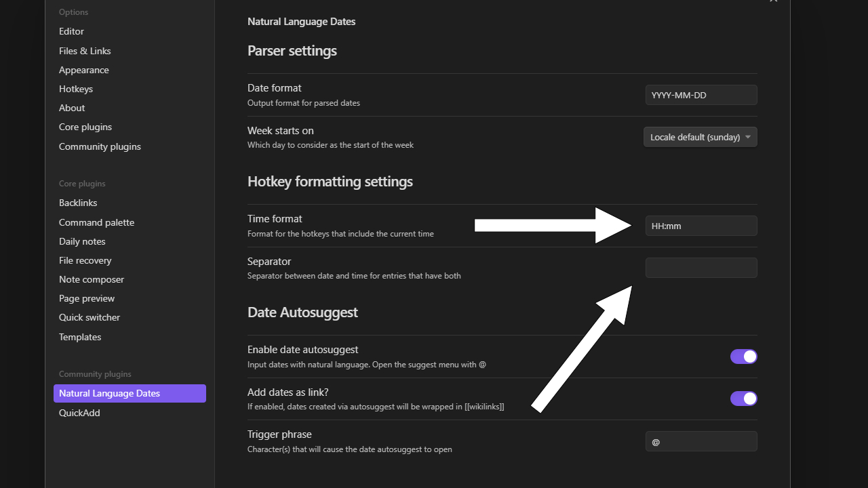Click the Parser settings heading text
868x488 pixels.
292,51
